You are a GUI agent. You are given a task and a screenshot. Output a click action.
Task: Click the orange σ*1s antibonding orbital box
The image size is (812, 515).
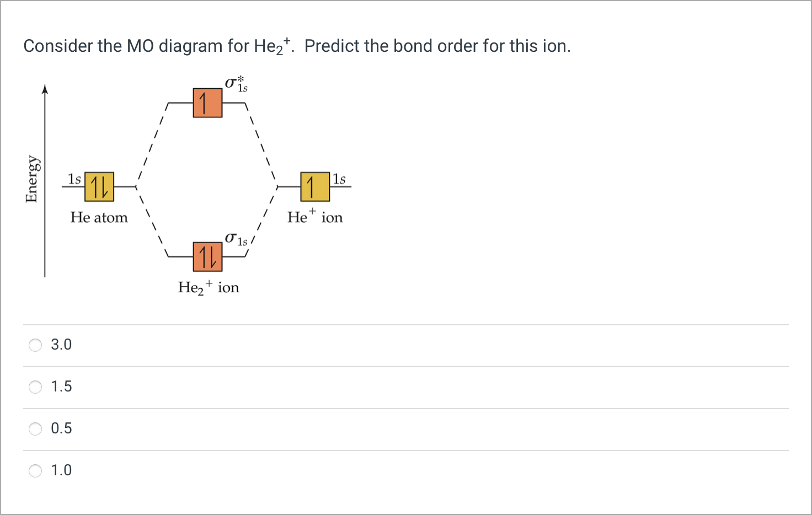207,102
